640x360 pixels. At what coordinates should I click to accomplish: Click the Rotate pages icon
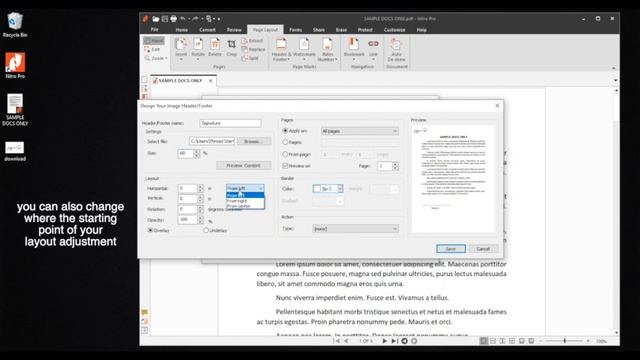click(198, 48)
